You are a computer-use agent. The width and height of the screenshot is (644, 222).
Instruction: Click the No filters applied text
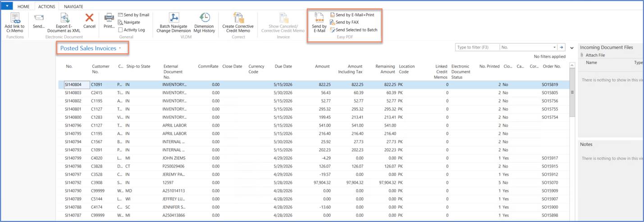(x=550, y=57)
